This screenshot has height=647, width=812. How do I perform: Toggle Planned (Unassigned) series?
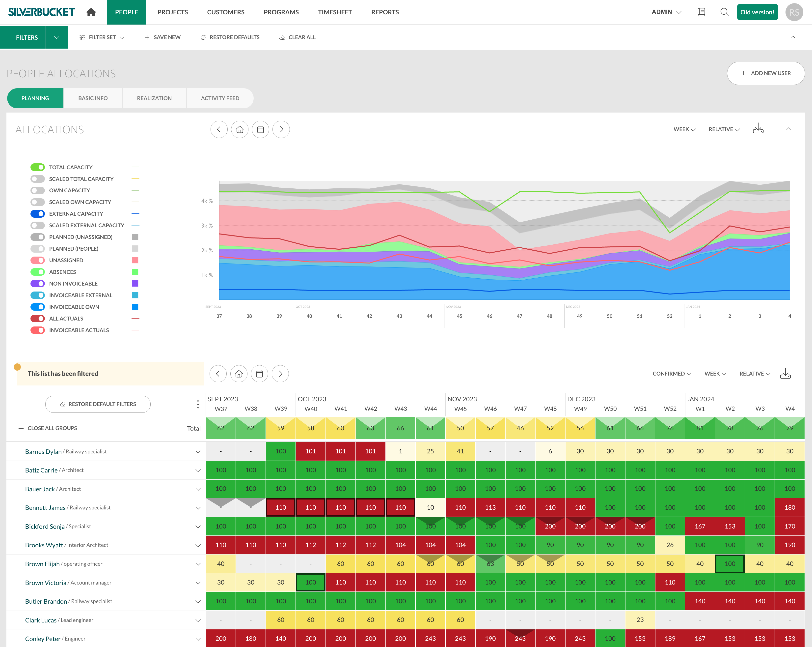click(38, 237)
